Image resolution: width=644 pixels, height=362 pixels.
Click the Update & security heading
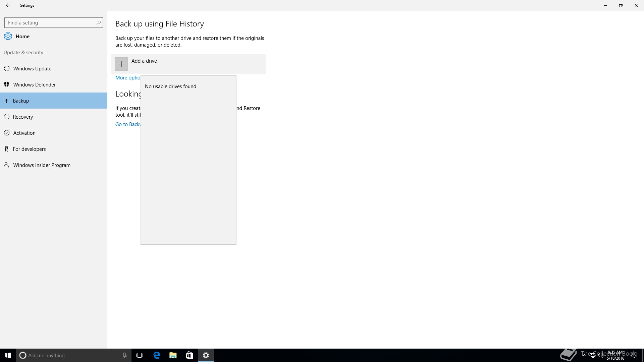(23, 53)
